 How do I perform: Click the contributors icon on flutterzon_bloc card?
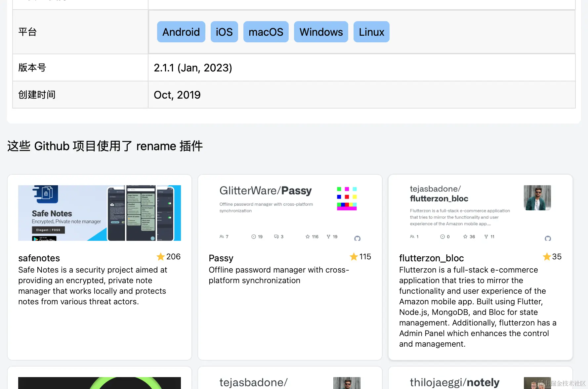[413, 237]
